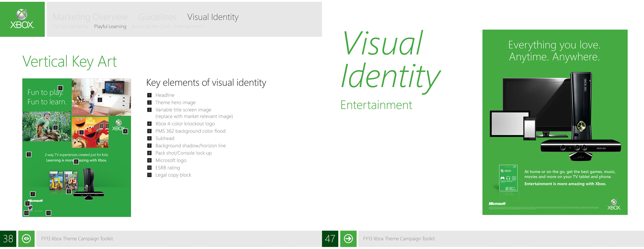This screenshot has width=644, height=249.
Task: Click 'Theme hero image' list entry
Action: [x=175, y=103]
